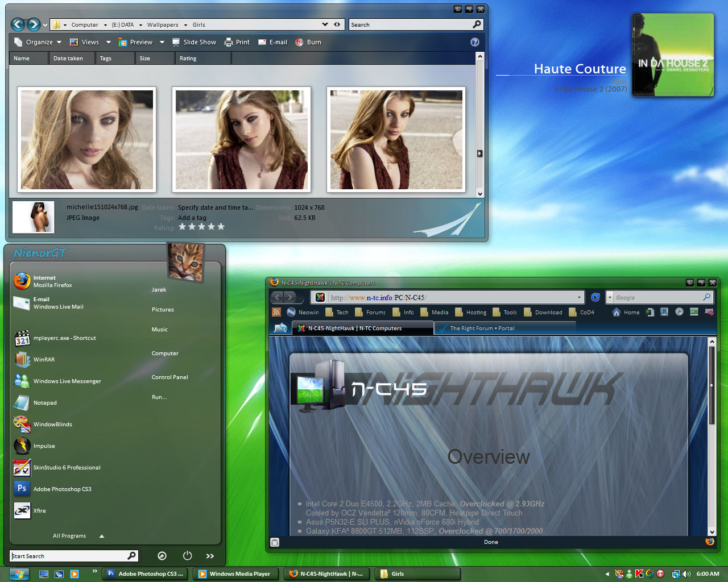
Task: Click the Windows Start orb
Action: point(19,574)
